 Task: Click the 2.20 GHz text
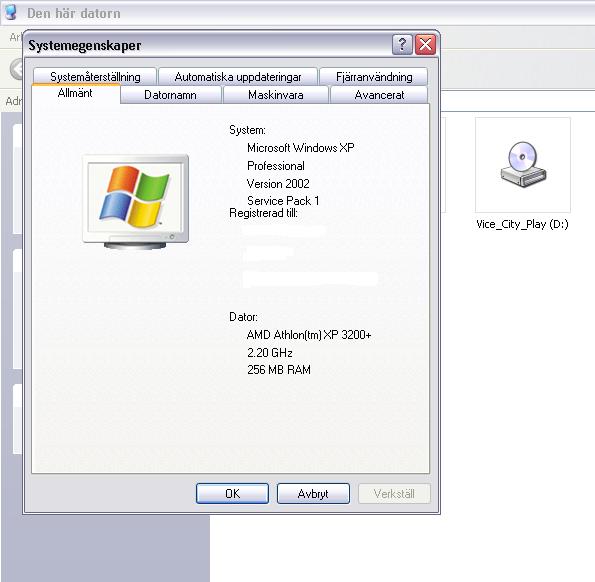tap(270, 353)
